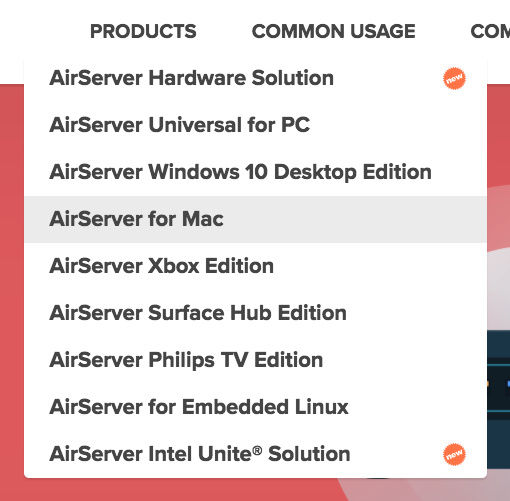Viewport: 510px width, 501px height.
Task: Open the COMMON USAGE menu
Action: pos(333,31)
